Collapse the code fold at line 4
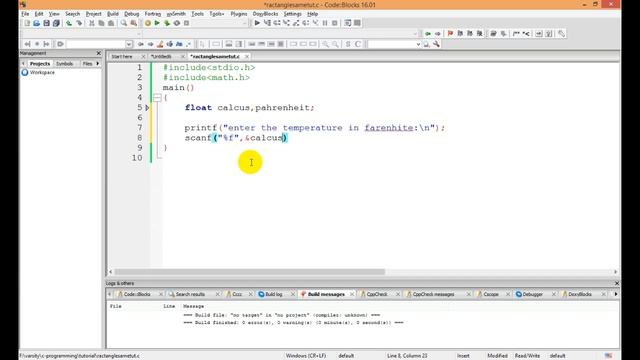Viewport: 640px width, 360px height. pos(157,98)
